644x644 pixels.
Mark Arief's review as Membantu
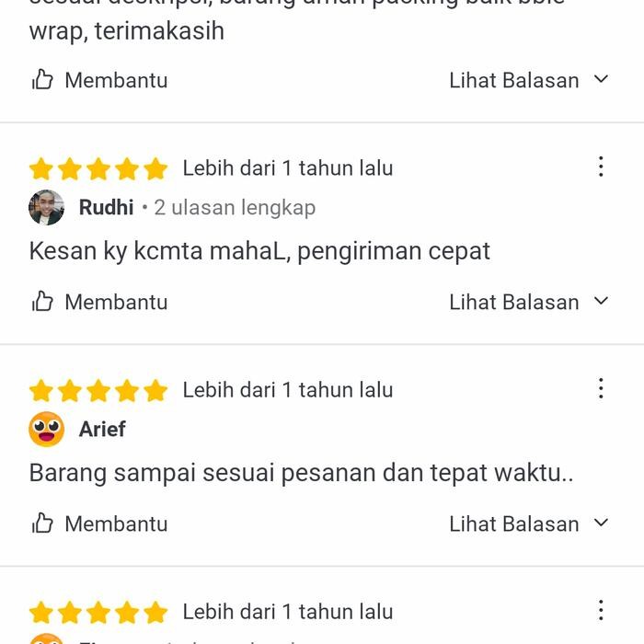[x=99, y=523]
